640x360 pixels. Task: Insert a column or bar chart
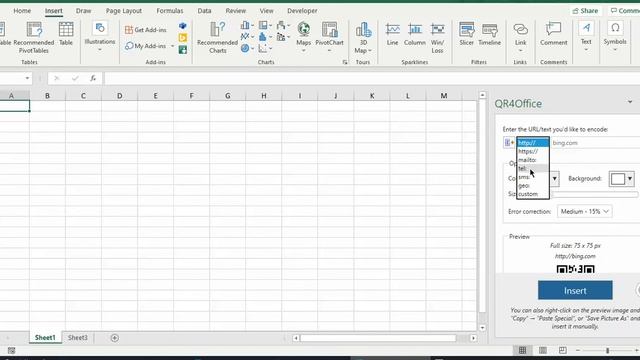247,25
